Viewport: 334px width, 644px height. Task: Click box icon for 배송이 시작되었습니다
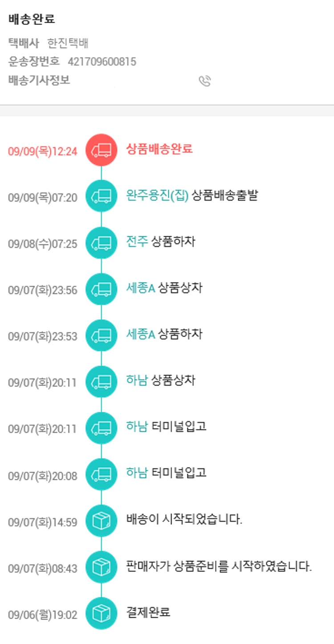[101, 521]
